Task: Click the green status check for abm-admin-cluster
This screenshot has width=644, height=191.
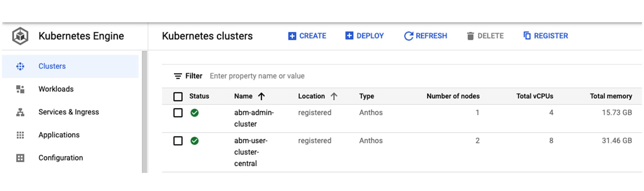Action: pos(194,113)
